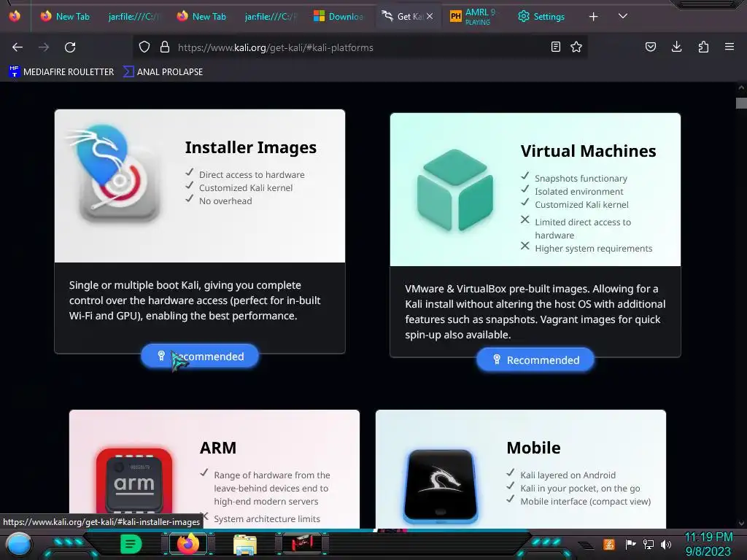
Task: Open MEDIAFIRE ROULETTER bookmark
Action: coord(62,72)
